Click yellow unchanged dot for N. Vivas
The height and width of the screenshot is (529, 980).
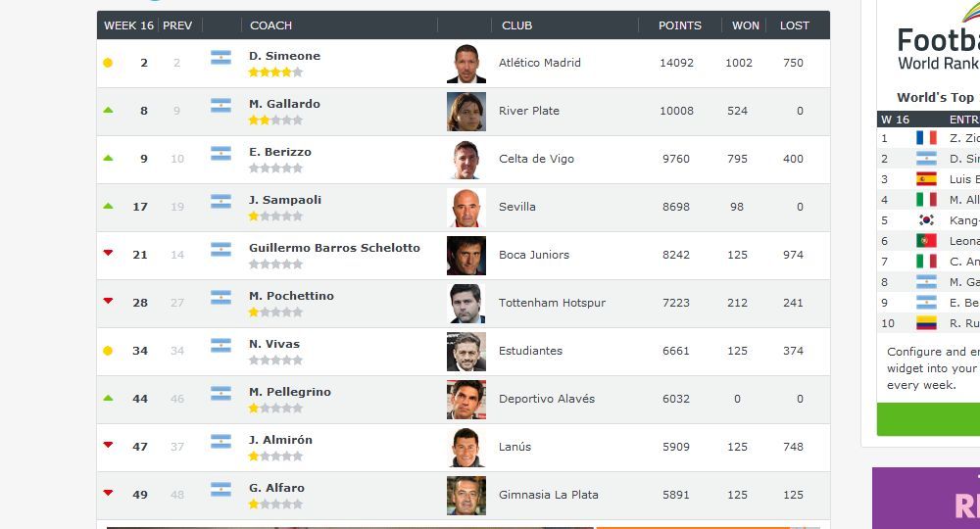pos(108,351)
